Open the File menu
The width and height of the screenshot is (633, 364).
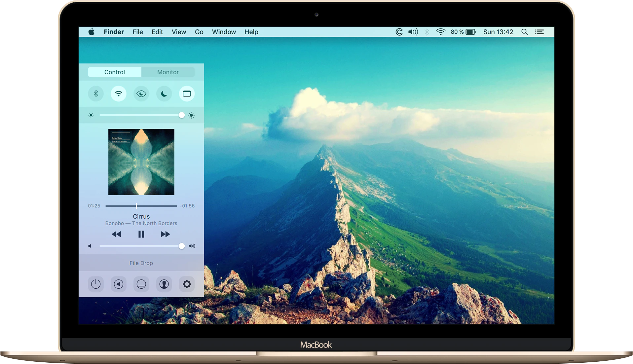coord(138,32)
